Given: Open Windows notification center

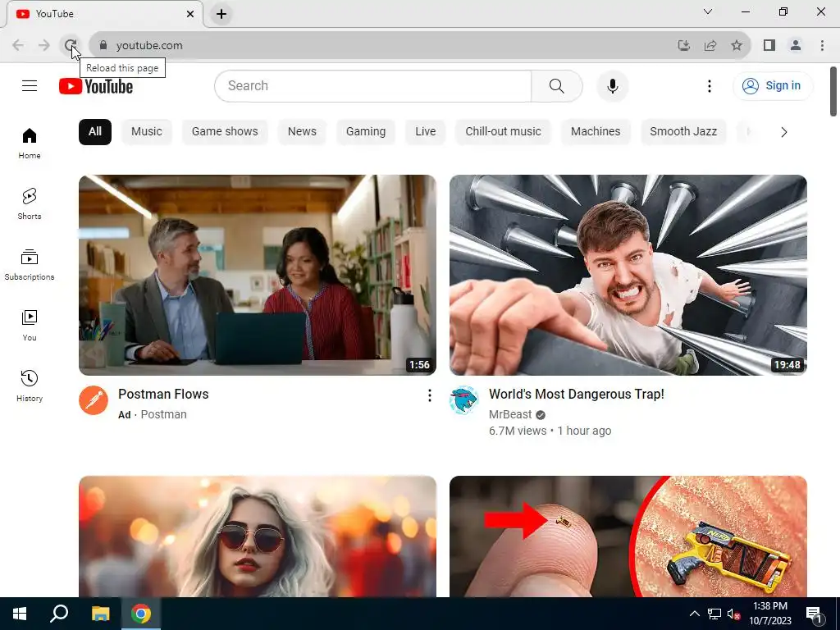Looking at the screenshot, I should tap(814, 614).
